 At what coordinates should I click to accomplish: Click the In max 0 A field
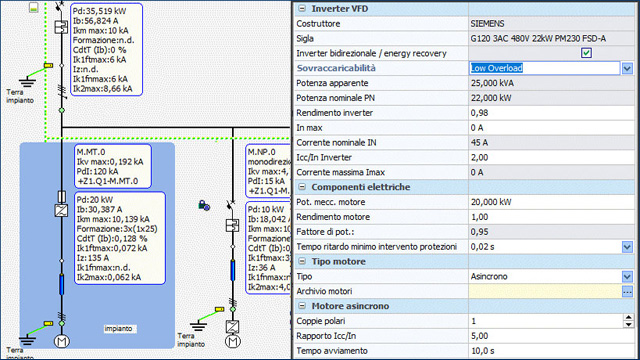click(551, 128)
